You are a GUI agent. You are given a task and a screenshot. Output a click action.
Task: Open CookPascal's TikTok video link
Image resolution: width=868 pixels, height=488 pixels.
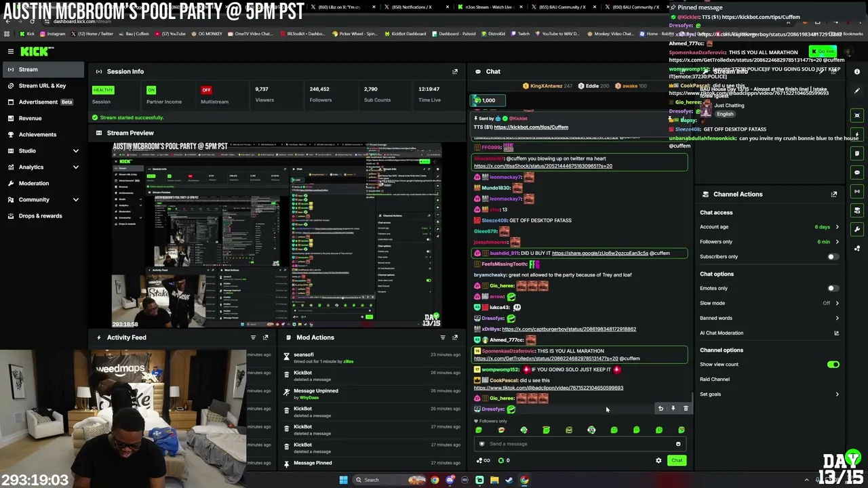[x=549, y=388]
